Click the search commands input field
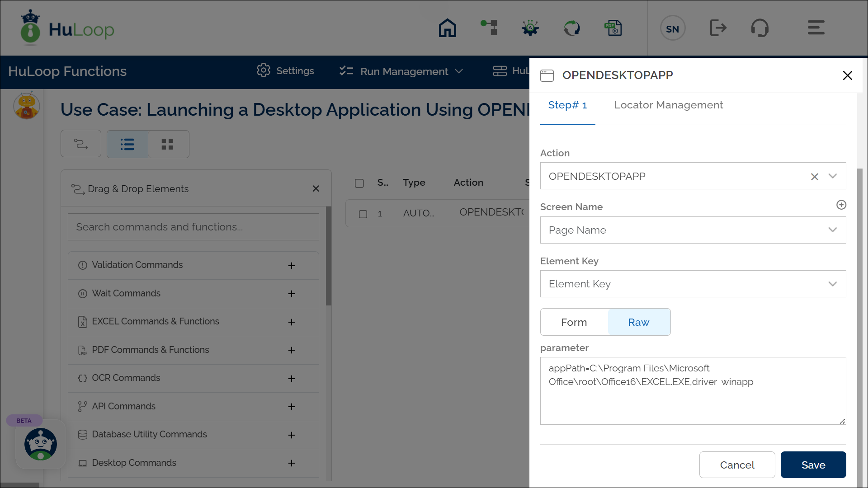 pyautogui.click(x=193, y=227)
